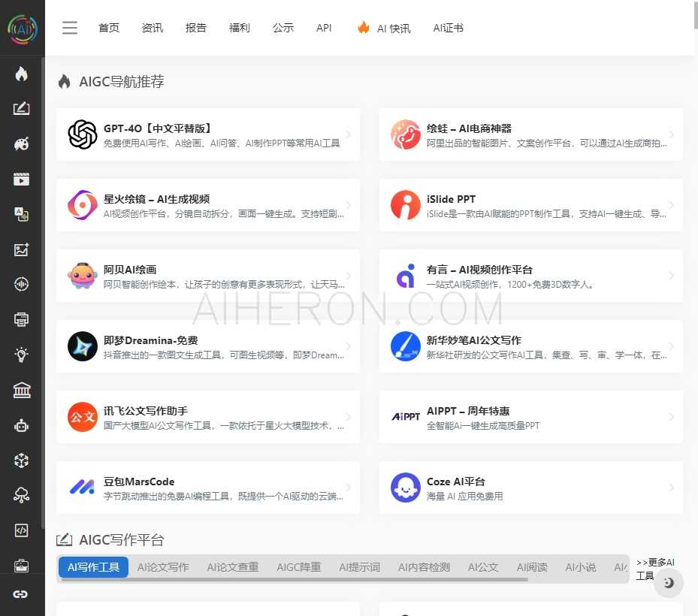The image size is (698, 616).
Task: Click the chevron on the 讯飞公文写作助手 card
Action: (349, 417)
